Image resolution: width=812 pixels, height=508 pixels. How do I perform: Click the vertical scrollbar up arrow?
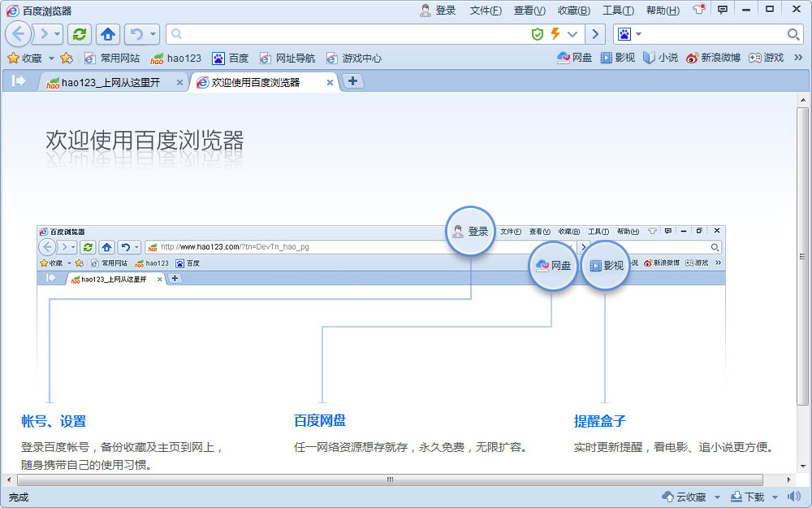click(x=803, y=100)
